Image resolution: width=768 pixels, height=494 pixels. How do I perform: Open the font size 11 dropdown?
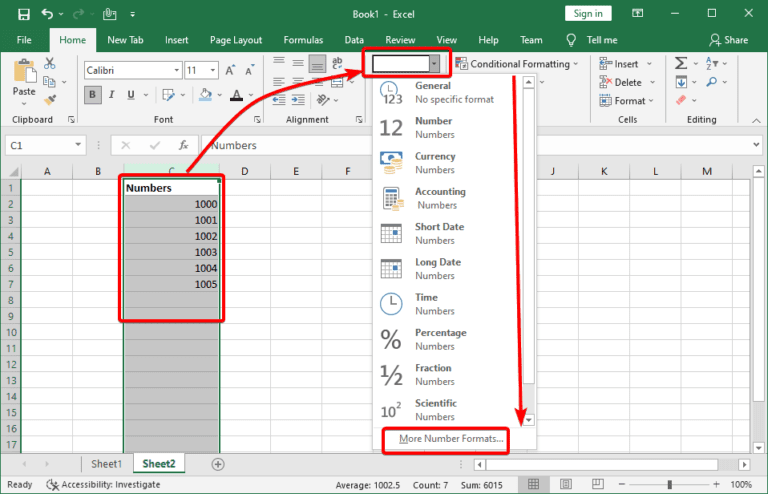click(213, 71)
